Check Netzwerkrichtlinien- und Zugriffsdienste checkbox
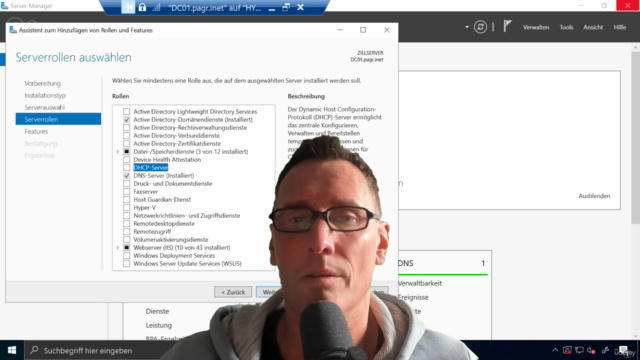The image size is (640, 360). 127,216
